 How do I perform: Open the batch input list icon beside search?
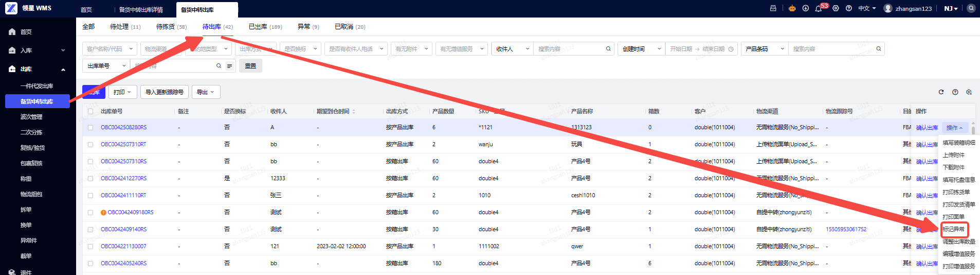(x=229, y=66)
